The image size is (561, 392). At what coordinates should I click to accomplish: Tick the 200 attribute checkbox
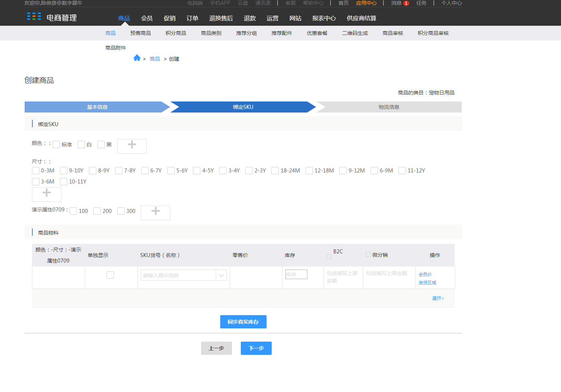pos(97,211)
